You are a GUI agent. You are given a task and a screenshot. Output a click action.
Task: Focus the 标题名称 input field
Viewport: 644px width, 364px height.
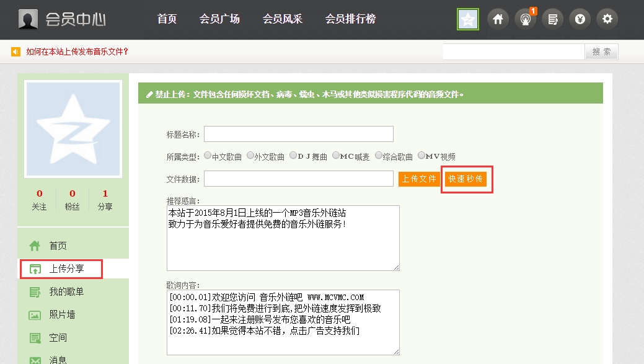pyautogui.click(x=298, y=134)
